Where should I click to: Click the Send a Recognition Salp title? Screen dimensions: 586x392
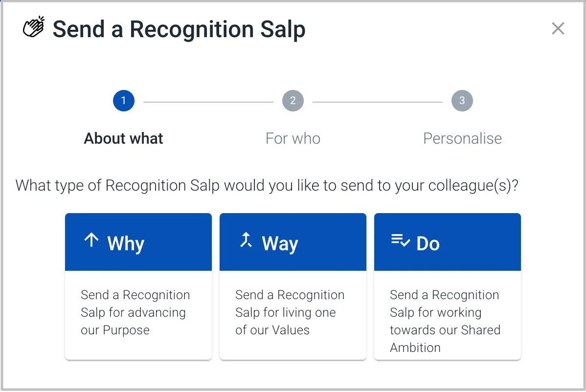(x=179, y=29)
